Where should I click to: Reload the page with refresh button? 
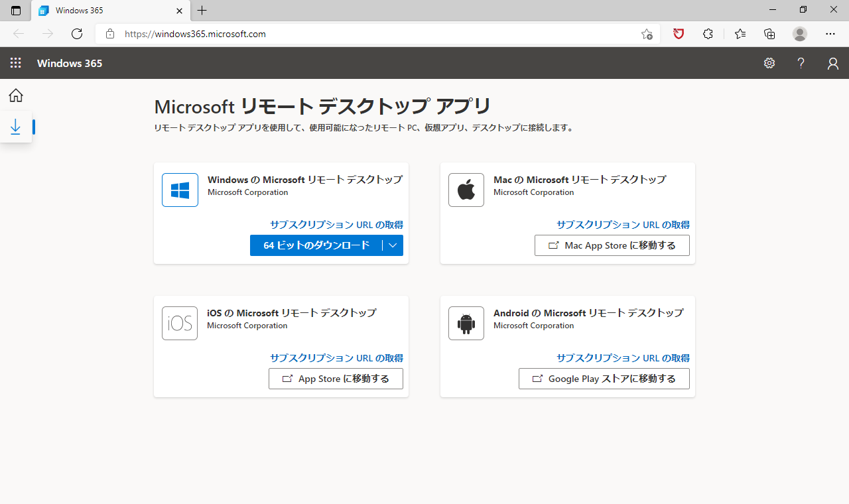pyautogui.click(x=77, y=34)
